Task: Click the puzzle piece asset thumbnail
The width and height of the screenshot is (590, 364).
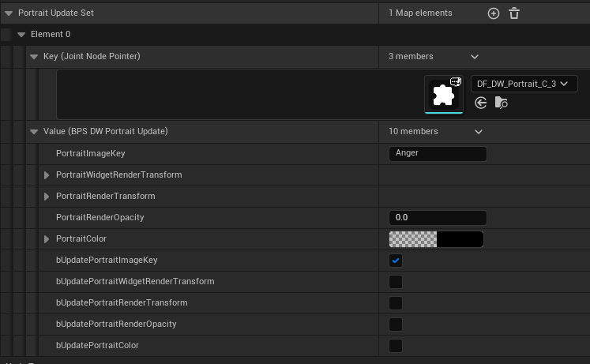Action: tap(444, 95)
